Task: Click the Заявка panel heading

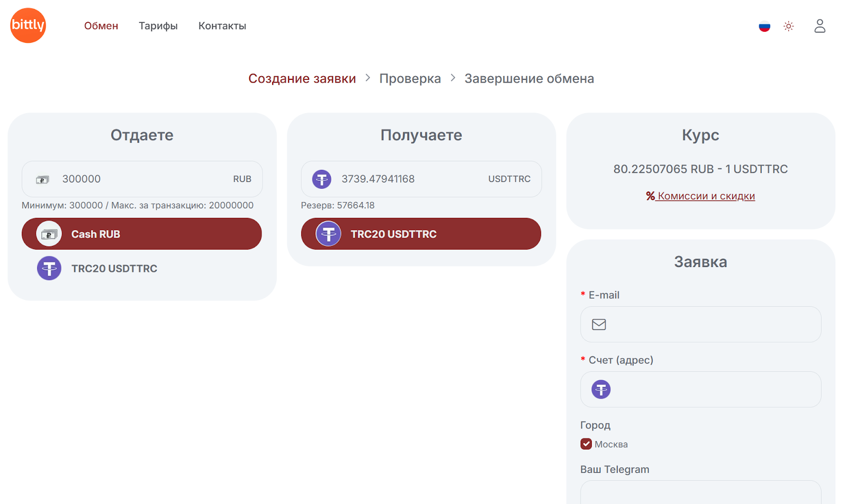Action: (x=701, y=262)
